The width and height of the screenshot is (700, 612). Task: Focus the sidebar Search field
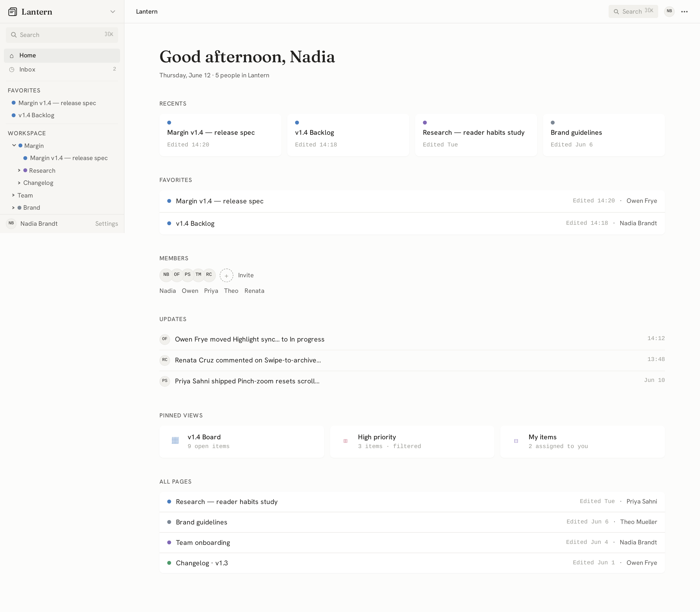tap(62, 35)
